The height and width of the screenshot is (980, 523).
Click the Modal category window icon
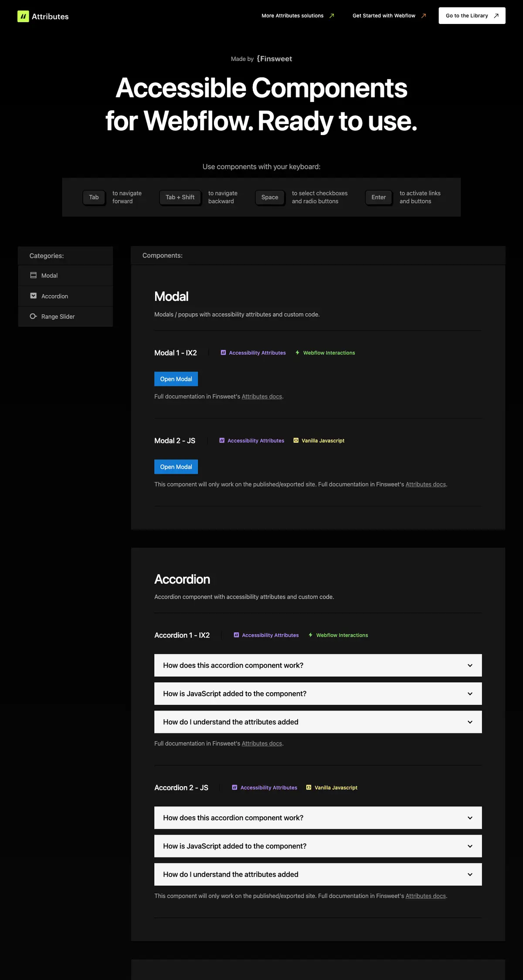click(x=33, y=275)
